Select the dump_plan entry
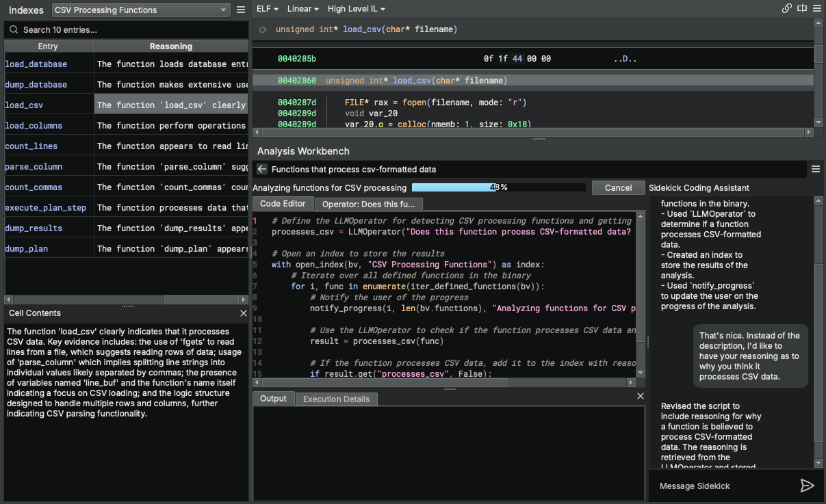Screen dimensions: 826x504 49,248
